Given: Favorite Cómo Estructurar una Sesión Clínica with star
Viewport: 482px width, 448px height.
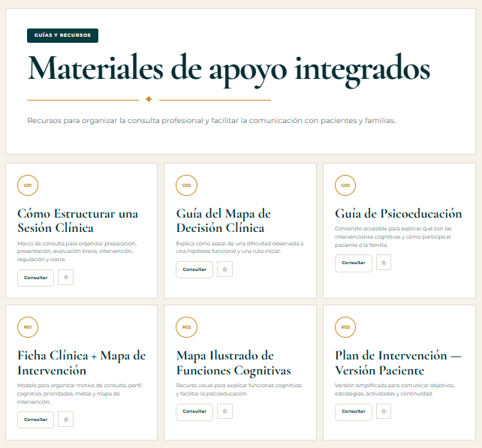Looking at the screenshot, I should 66,278.
